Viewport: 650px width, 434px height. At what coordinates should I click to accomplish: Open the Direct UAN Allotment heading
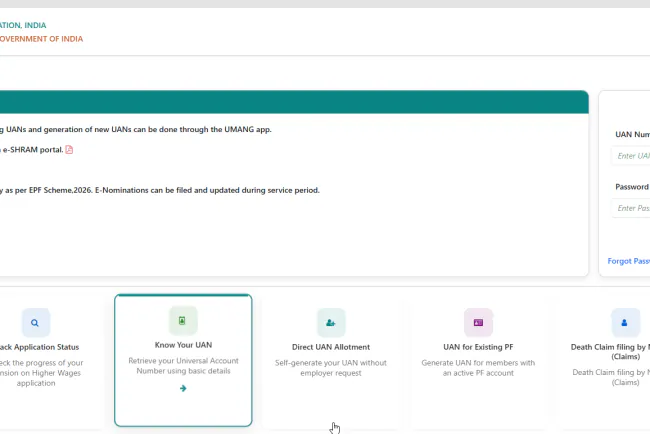tap(331, 347)
